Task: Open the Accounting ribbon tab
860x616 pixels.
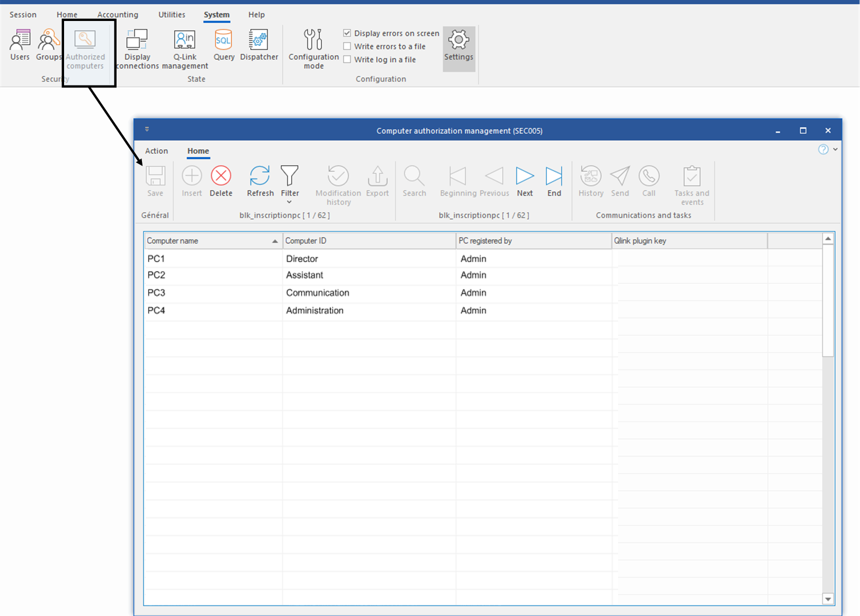Action: 118,15
